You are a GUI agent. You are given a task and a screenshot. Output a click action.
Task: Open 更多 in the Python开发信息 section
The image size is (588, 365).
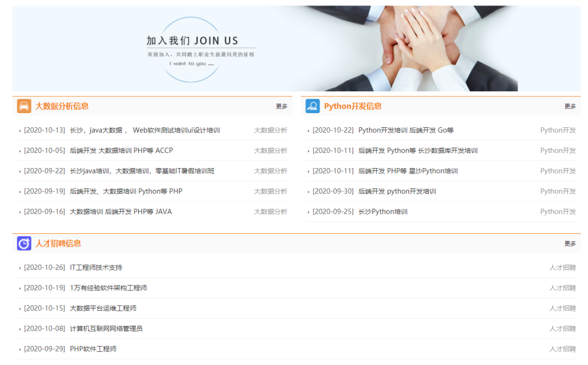pos(570,107)
